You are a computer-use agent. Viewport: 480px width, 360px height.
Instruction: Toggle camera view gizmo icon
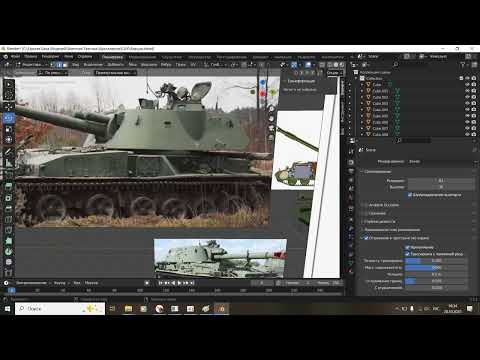[271, 128]
